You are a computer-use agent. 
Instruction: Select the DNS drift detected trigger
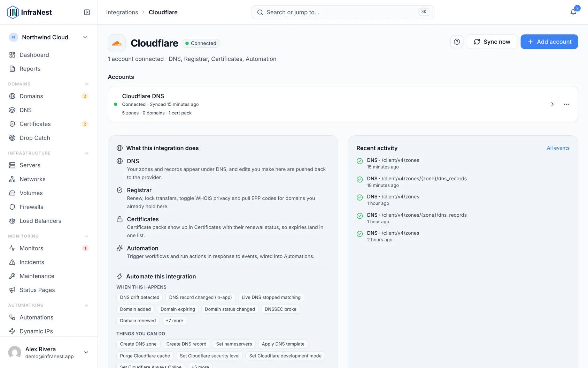pos(140,298)
